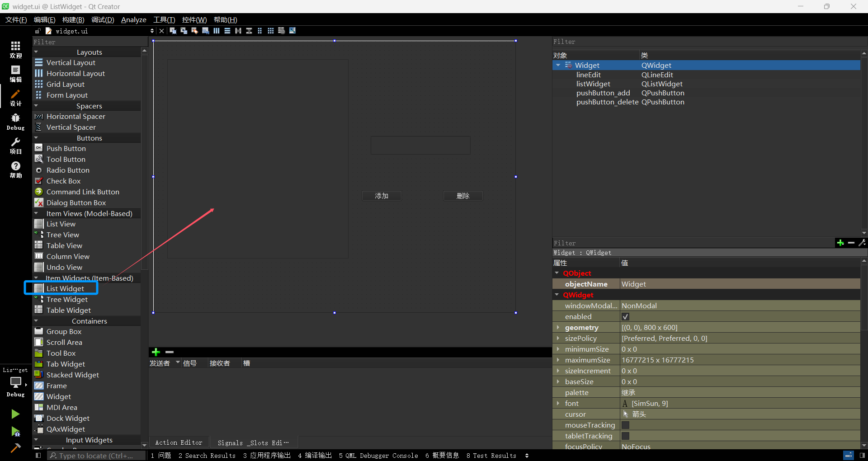Collapse the QObject property group

click(x=557, y=273)
